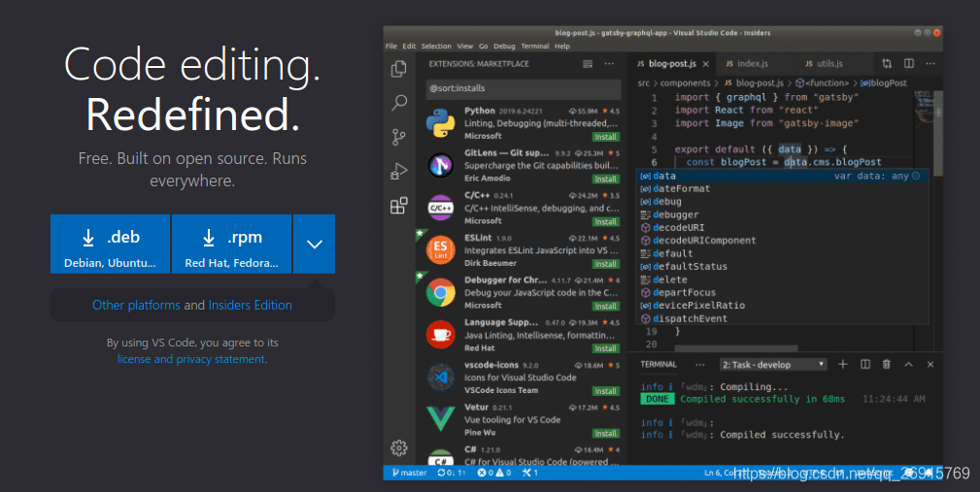Click the tools count status bar item
Screen dimensions: 980x492
[530, 473]
